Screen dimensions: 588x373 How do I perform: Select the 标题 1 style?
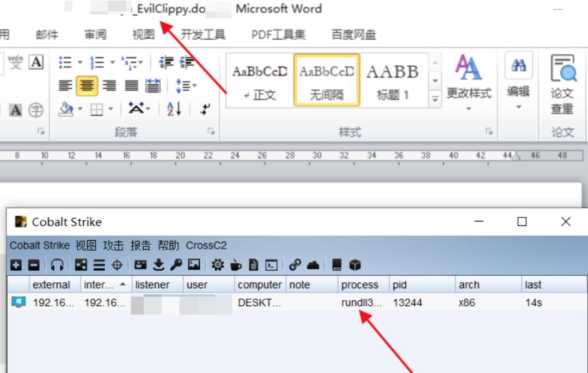point(393,80)
